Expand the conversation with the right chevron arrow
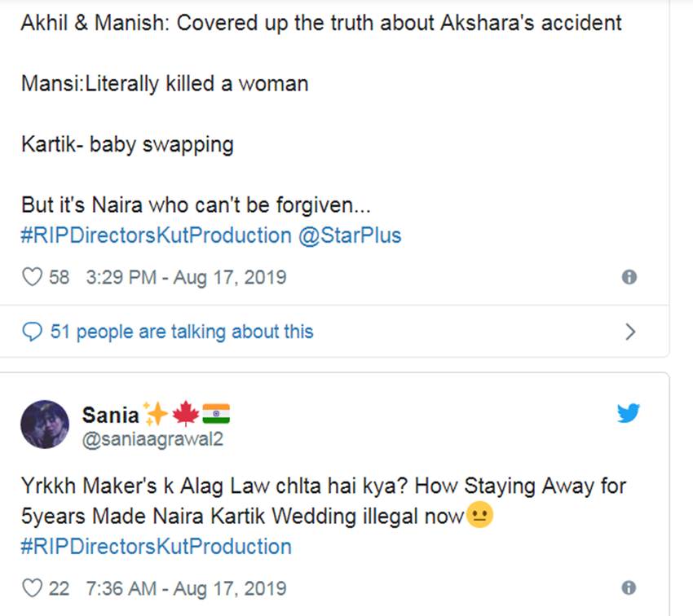Screen dimensions: 693x616 tap(629, 332)
